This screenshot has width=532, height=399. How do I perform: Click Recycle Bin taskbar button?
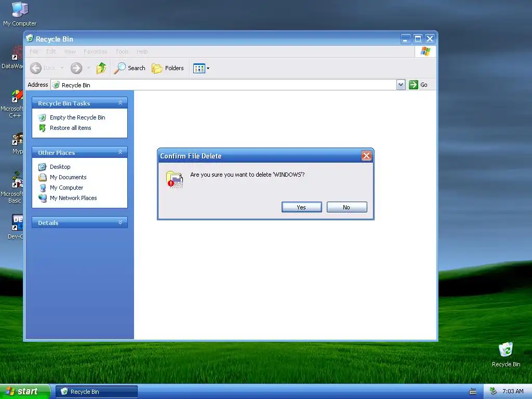coord(96,392)
